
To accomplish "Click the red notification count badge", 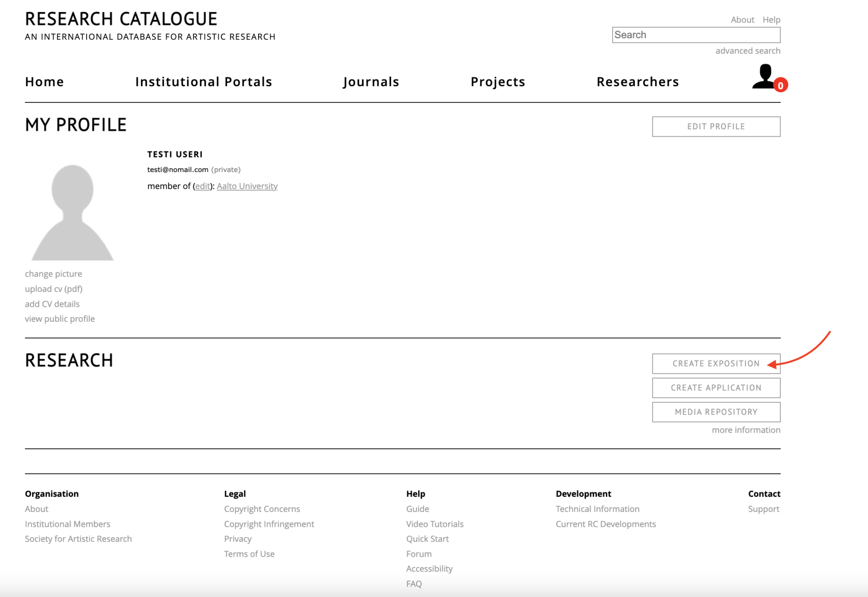I will click(780, 85).
